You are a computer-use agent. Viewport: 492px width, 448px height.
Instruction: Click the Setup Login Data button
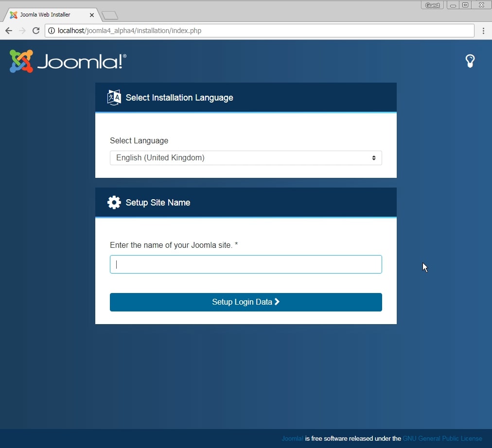coord(246,302)
